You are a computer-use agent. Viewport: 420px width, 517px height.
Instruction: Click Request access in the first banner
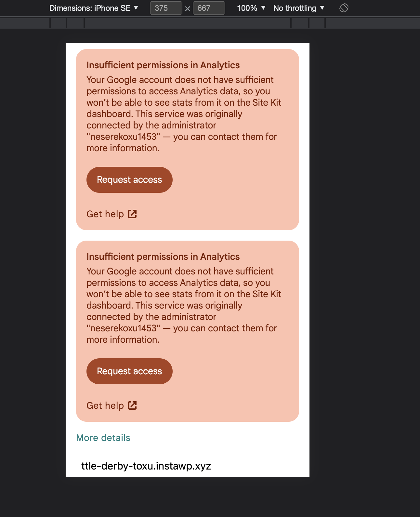pyautogui.click(x=129, y=180)
